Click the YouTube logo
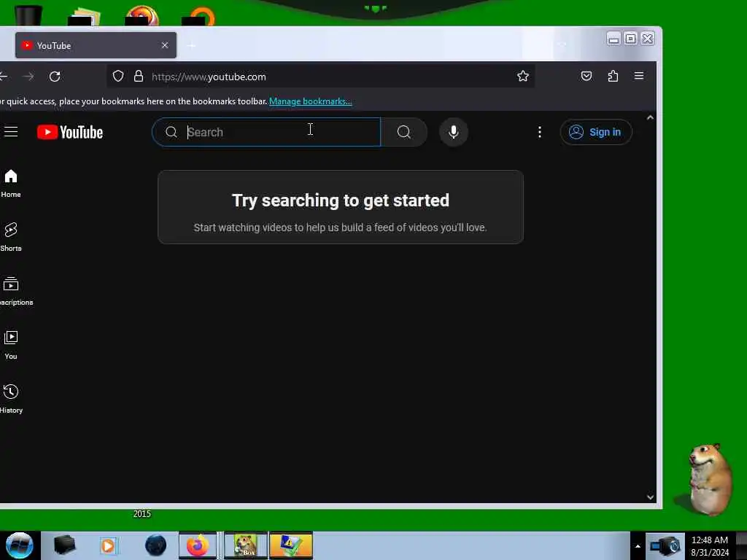747x560 pixels. [x=70, y=132]
